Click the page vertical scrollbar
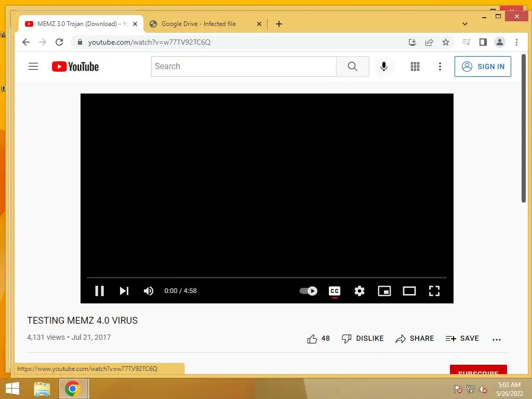 tap(524, 129)
